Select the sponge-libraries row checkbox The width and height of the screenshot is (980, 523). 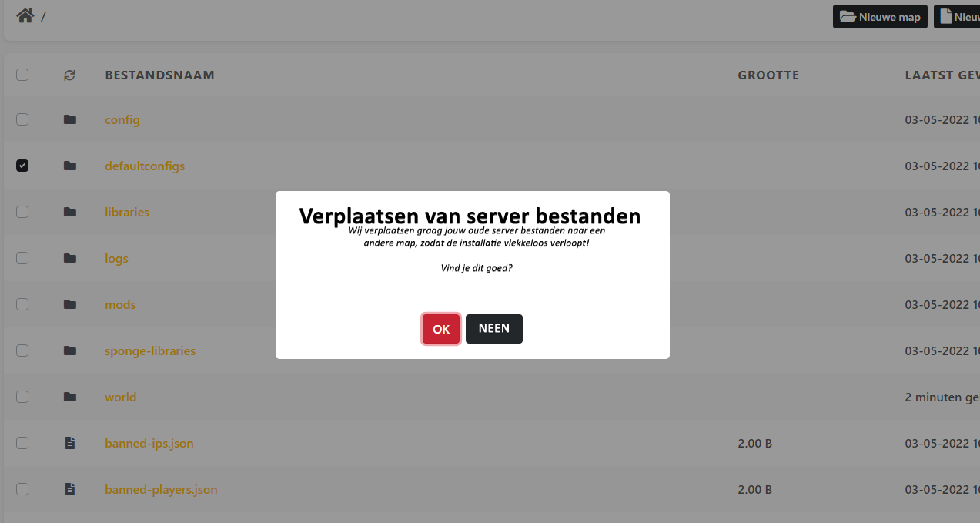tap(22, 350)
